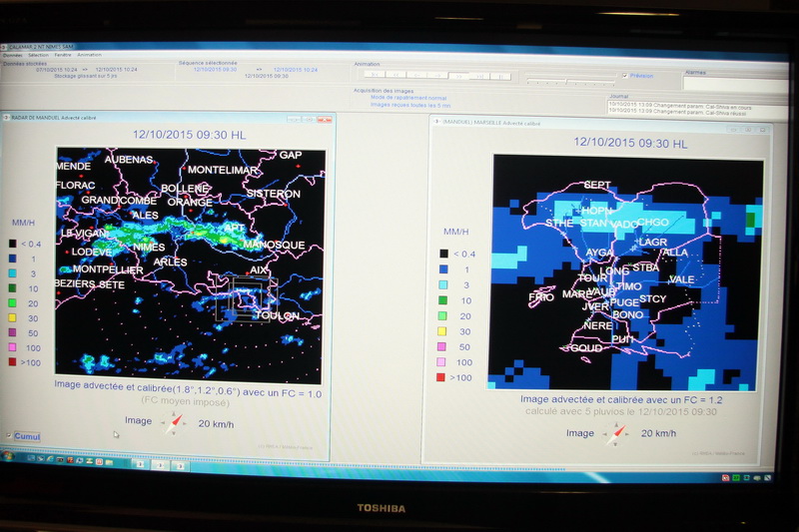The width and height of the screenshot is (799, 532).
Task: Open the Données menu
Action: click(13, 55)
